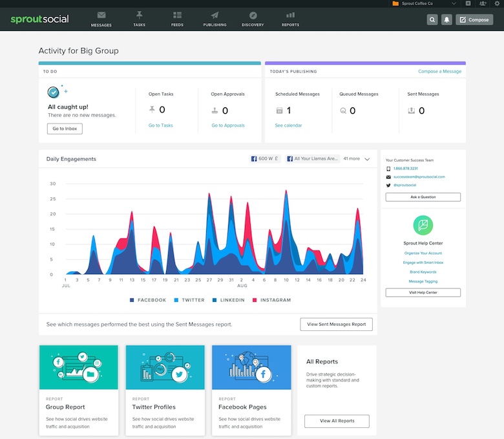Open the Reports bar chart icon

[290, 19]
